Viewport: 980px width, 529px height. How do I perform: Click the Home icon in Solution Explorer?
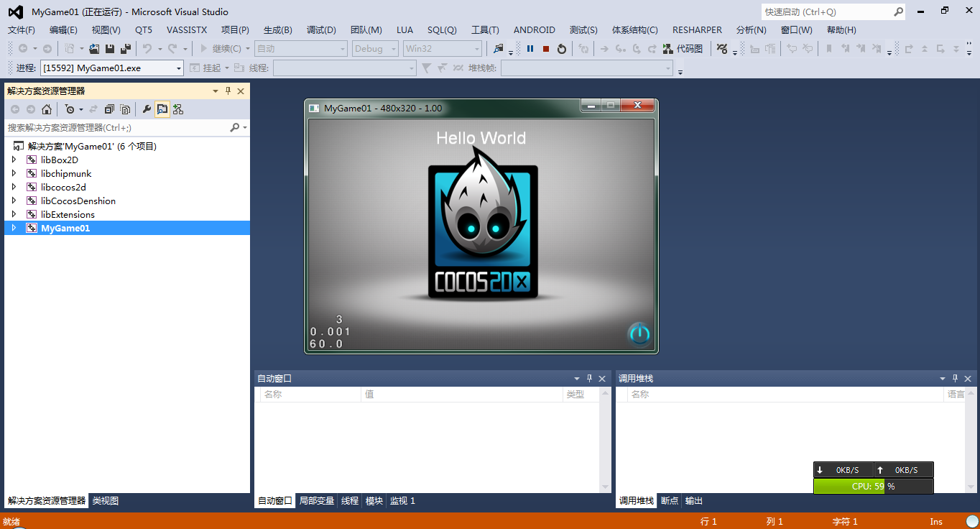pyautogui.click(x=47, y=109)
